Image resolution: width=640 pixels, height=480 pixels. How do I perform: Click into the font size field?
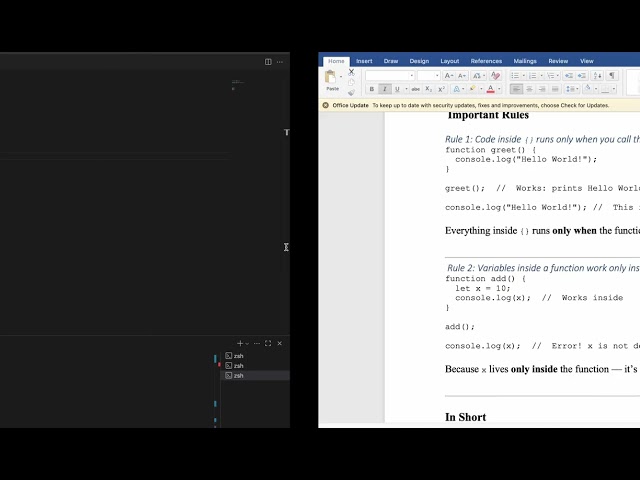tap(426, 76)
